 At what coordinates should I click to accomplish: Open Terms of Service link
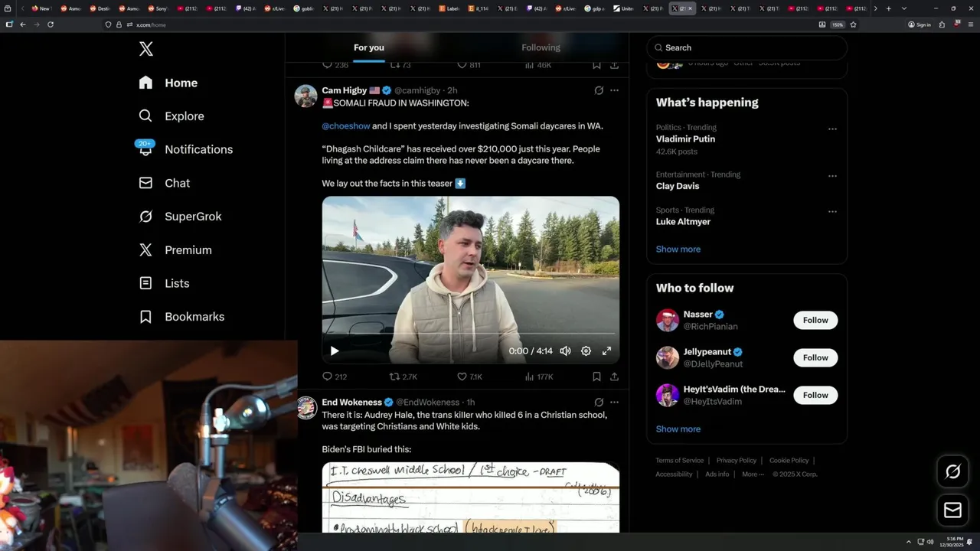(679, 461)
